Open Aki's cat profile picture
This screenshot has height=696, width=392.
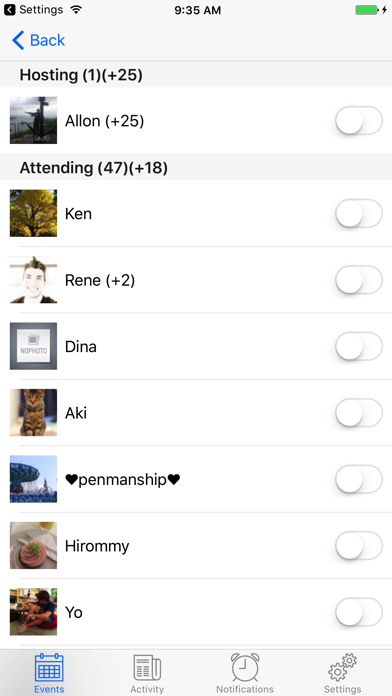[33, 412]
